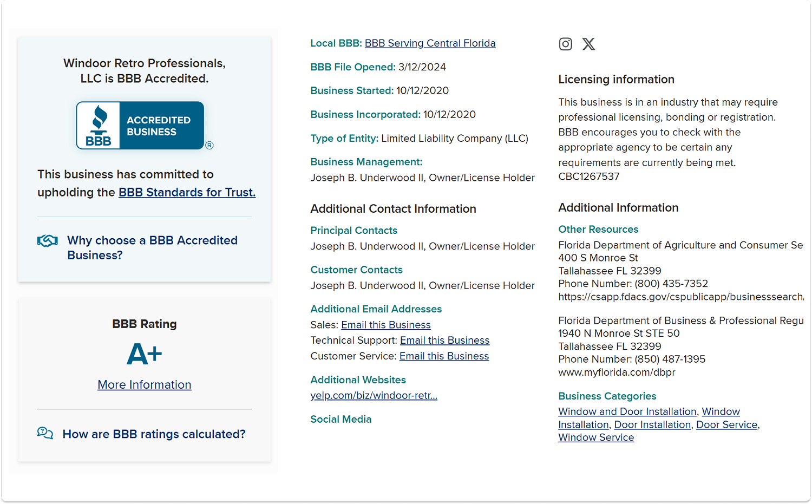Click the A+ rating grade
This screenshot has height=504, width=812.
pos(144,355)
